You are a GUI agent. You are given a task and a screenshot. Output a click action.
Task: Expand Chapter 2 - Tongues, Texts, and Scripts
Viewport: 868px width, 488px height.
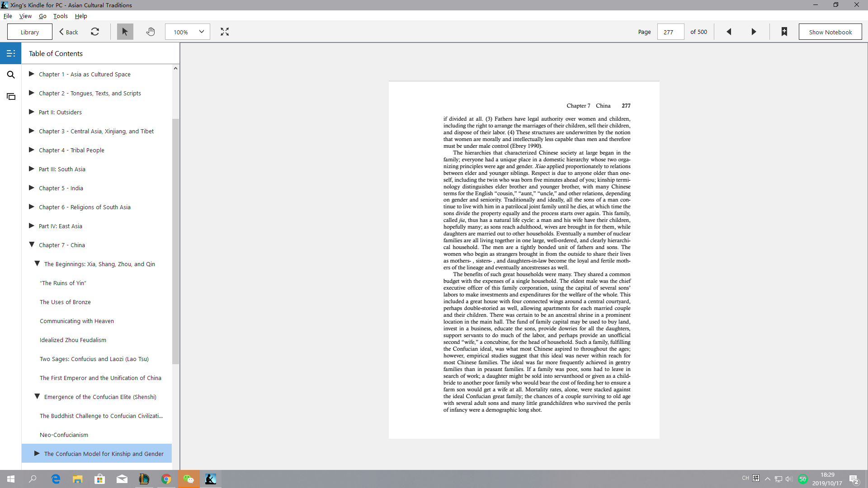click(32, 93)
